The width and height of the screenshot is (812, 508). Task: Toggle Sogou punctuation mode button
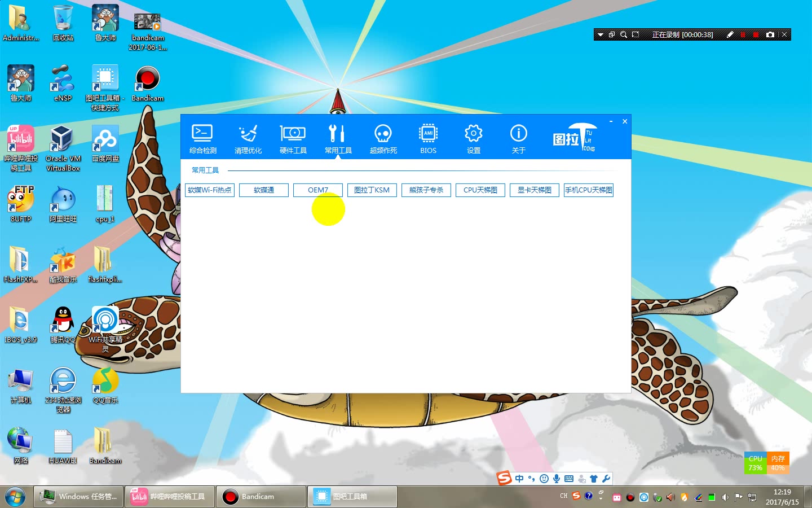tap(532, 479)
